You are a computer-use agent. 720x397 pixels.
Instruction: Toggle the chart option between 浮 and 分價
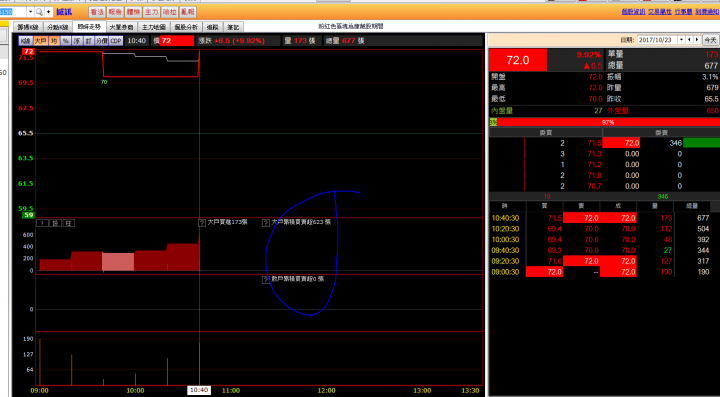pos(88,41)
